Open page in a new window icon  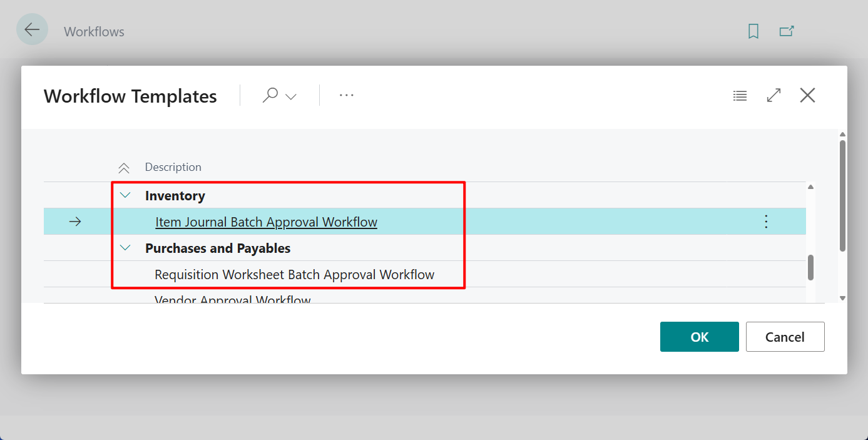point(787,30)
